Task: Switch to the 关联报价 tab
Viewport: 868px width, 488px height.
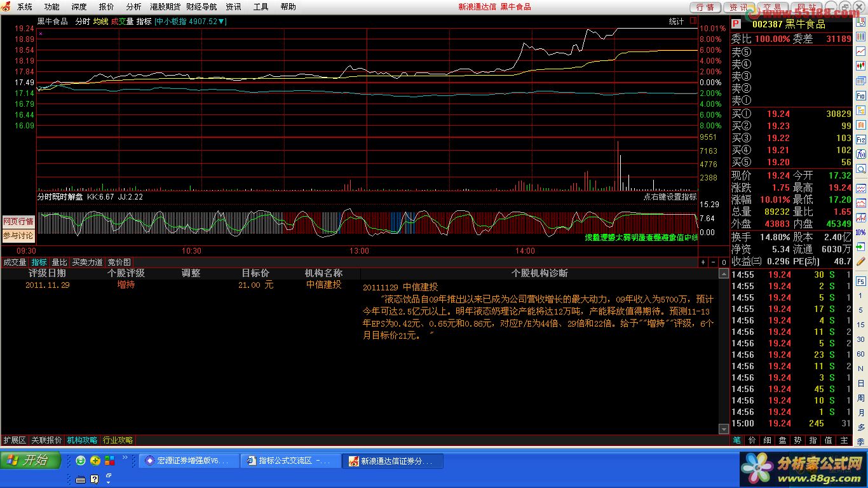Action: (47, 440)
